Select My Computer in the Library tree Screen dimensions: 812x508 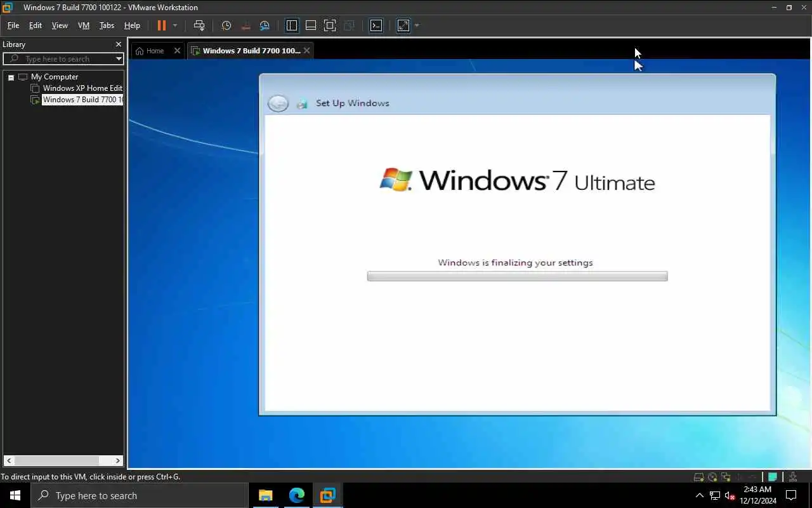55,77
